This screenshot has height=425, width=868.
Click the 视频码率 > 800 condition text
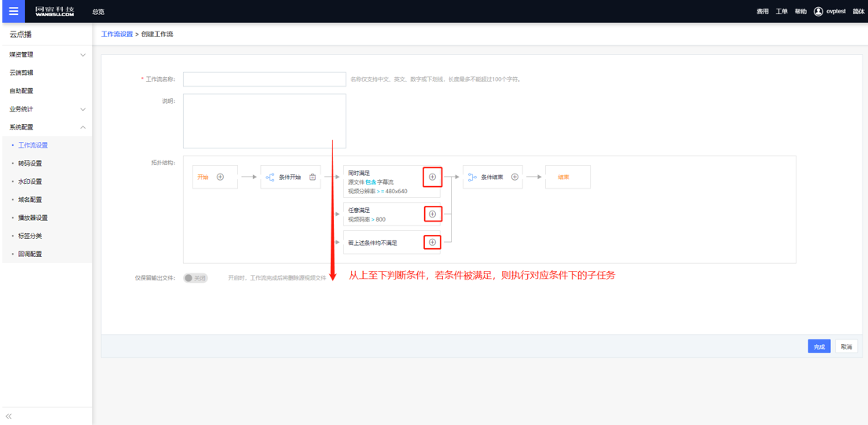tap(367, 220)
